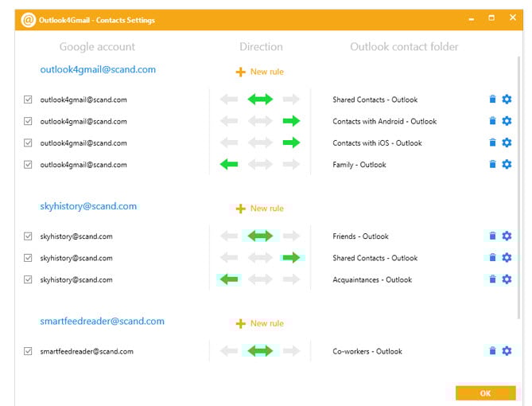Select left arrow direction for Contacts with Android
Image resolution: width=532 pixels, height=406 pixels.
click(229, 121)
